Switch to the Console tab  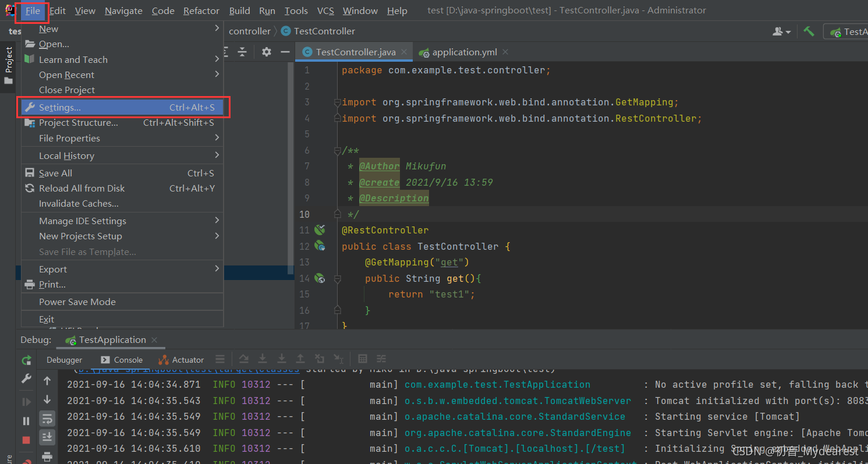tap(122, 360)
